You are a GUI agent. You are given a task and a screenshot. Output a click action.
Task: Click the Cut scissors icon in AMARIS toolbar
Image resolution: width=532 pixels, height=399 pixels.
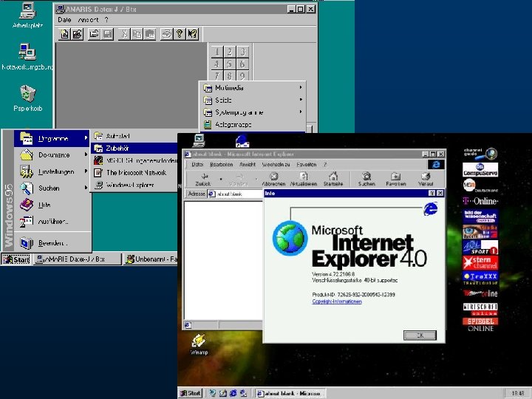(124, 34)
